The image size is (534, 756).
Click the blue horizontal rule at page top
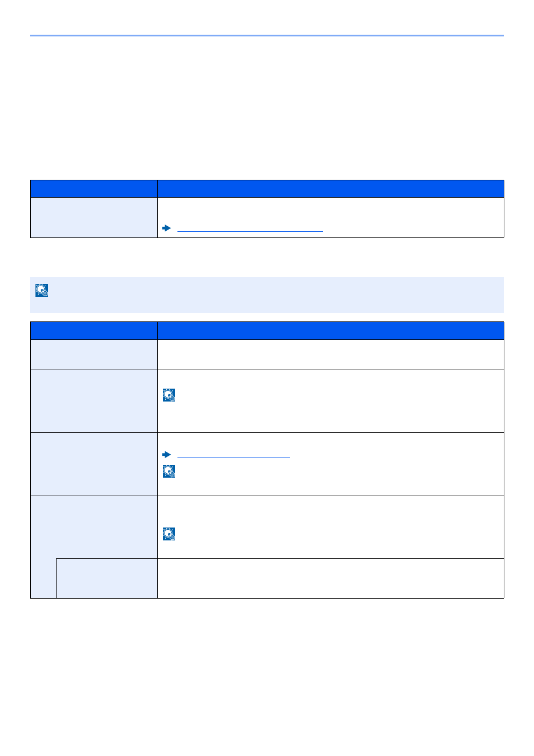pos(267,36)
